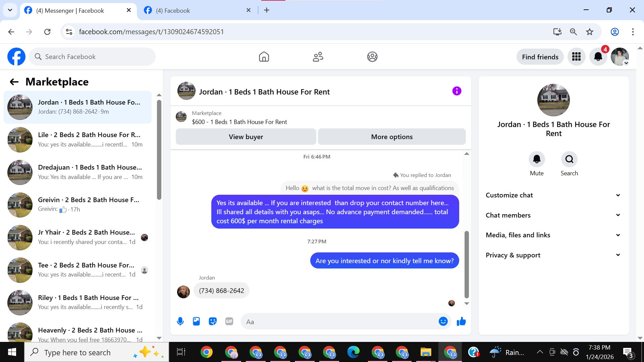Open the Facebook menu grid icon
The image size is (644, 362).
pyautogui.click(x=576, y=57)
